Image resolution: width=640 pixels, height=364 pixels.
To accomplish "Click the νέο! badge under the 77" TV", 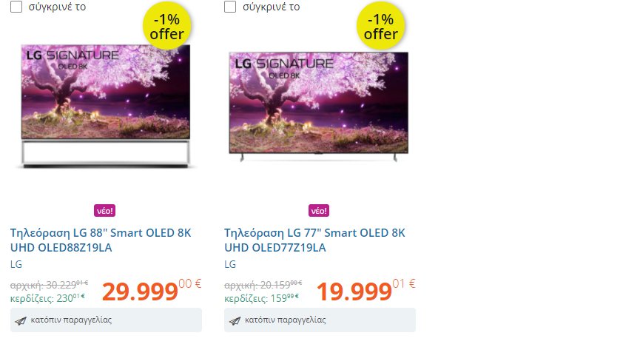I will point(319,211).
